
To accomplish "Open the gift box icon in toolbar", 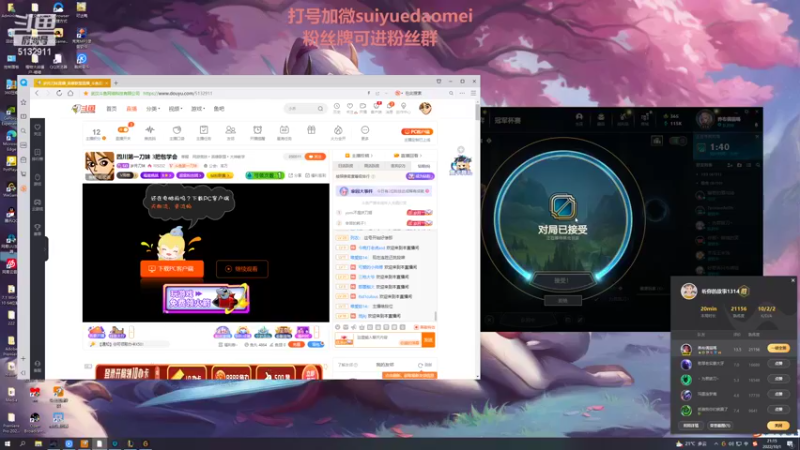I will [311, 131].
